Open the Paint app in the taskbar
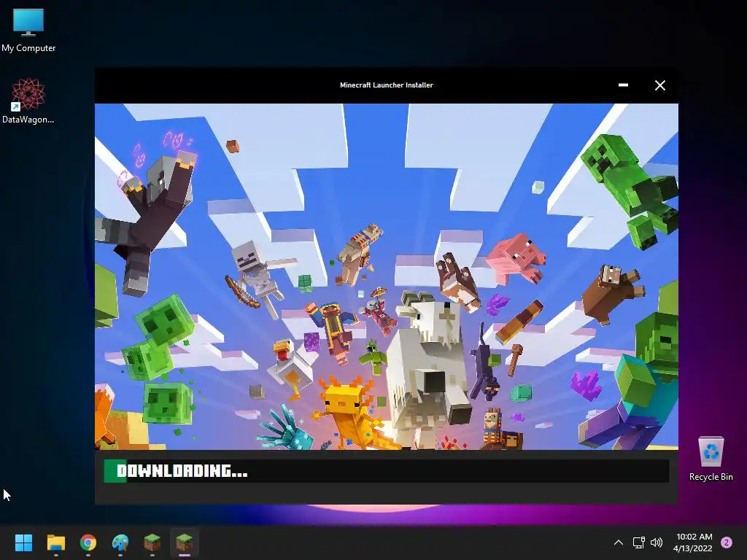The height and width of the screenshot is (560, 747). (x=120, y=542)
